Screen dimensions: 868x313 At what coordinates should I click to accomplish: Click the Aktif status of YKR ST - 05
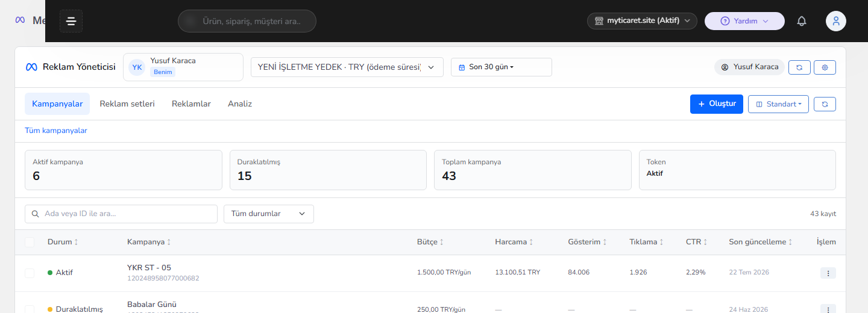tap(60, 273)
